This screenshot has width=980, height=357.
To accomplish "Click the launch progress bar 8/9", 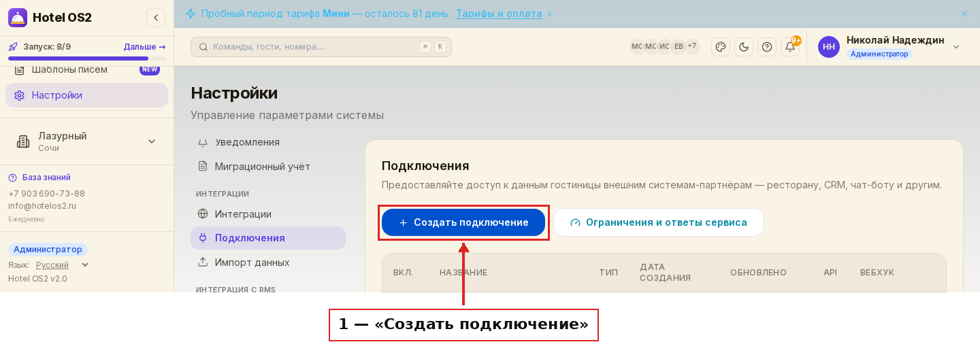I will [x=86, y=58].
